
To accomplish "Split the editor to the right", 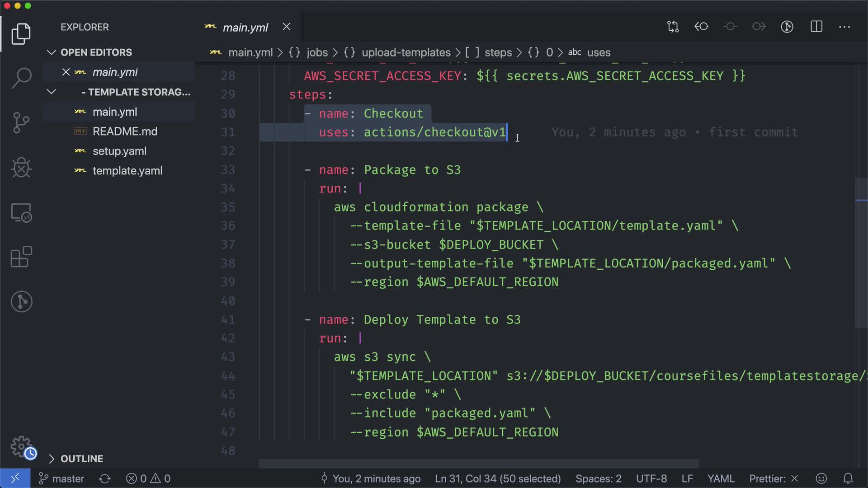I will coord(816,27).
